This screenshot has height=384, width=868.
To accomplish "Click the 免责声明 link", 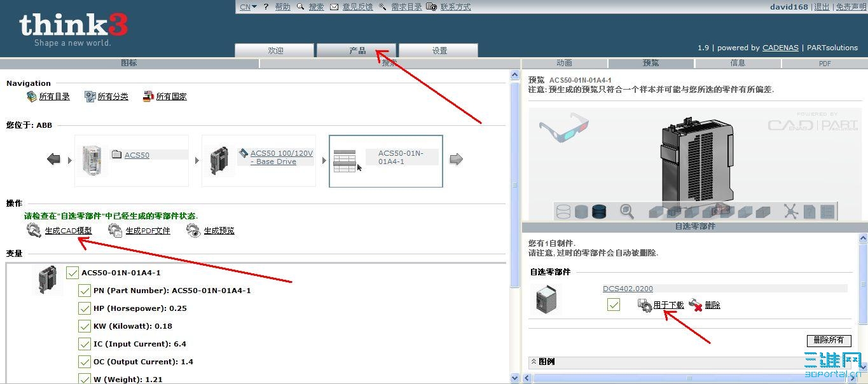I will click(851, 7).
